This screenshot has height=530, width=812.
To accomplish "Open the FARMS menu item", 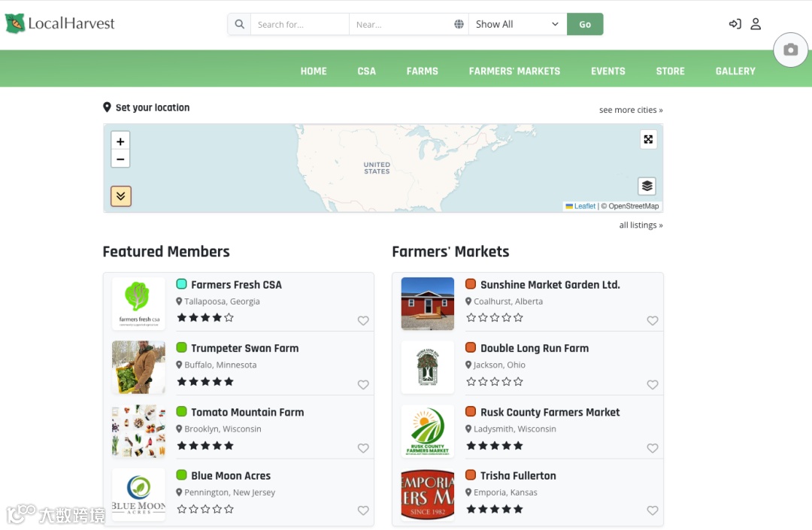I will [x=422, y=71].
